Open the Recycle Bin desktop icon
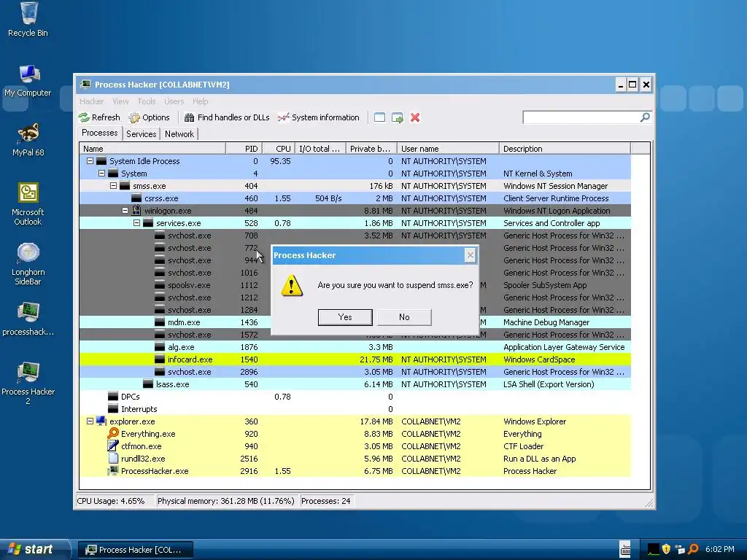The height and width of the screenshot is (560, 747). (x=28, y=20)
